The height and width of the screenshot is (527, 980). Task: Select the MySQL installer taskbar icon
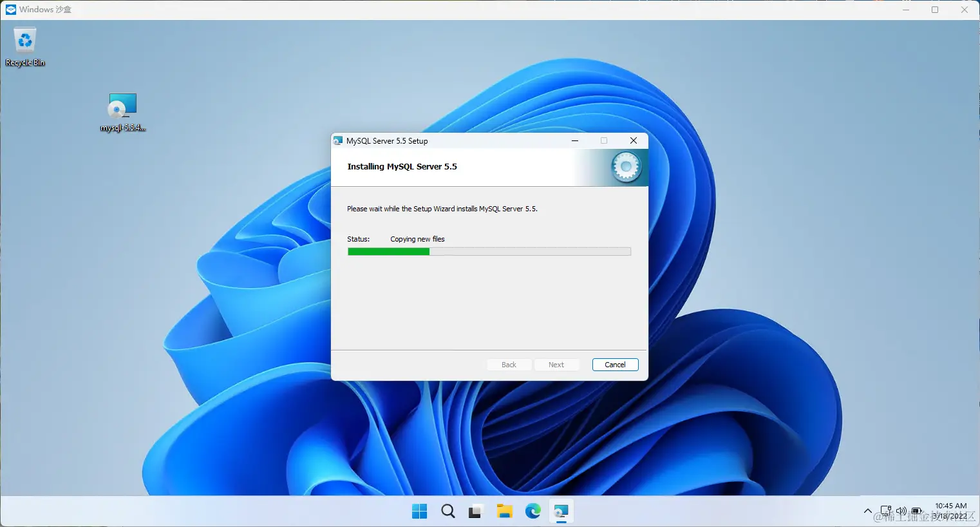point(561,512)
